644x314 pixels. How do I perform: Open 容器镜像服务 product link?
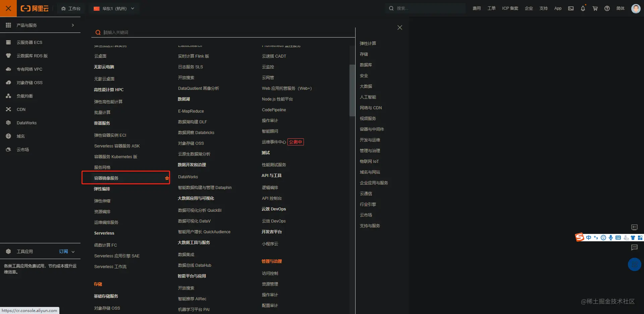pos(106,178)
